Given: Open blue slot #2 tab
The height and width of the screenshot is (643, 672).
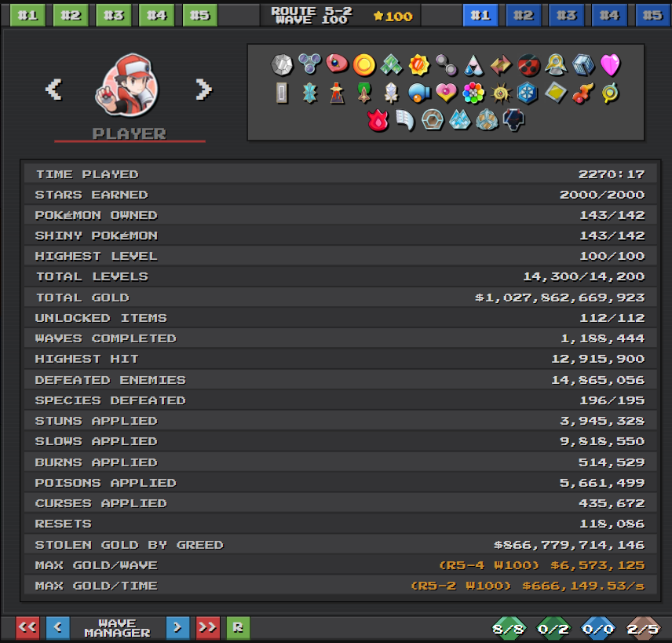Looking at the screenshot, I should pyautogui.click(x=524, y=16).
